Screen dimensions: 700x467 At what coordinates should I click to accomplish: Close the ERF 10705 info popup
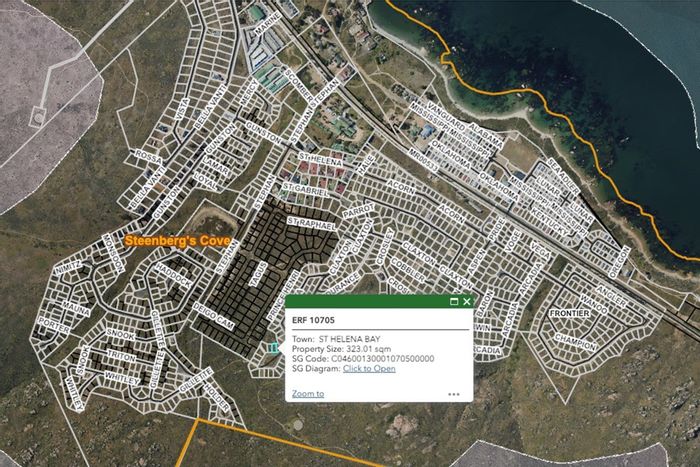click(467, 301)
